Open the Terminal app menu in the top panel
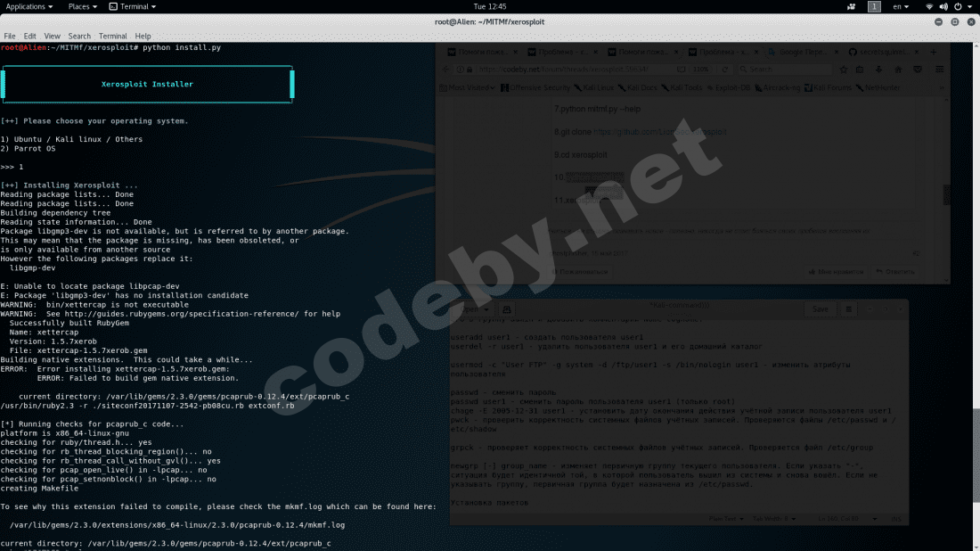Image resolution: width=980 pixels, height=551 pixels. click(x=133, y=6)
